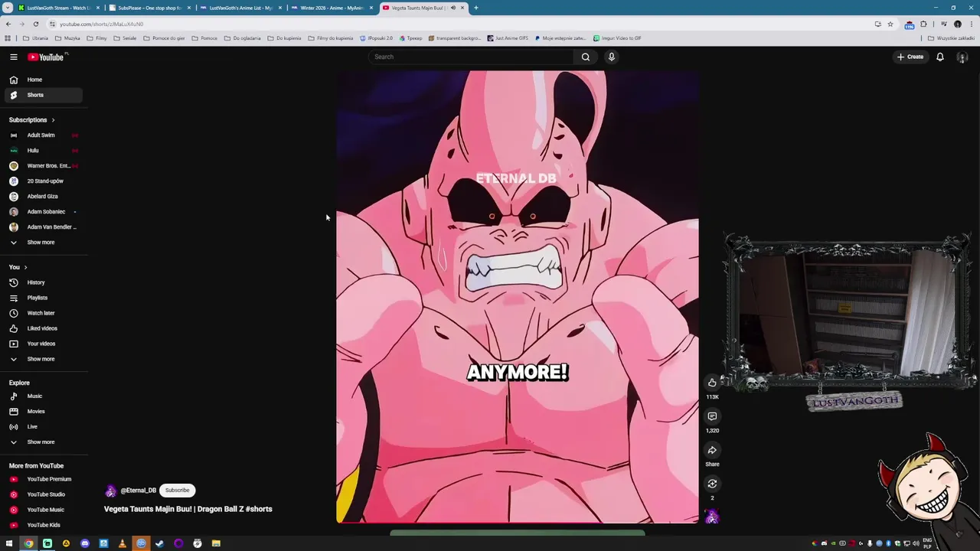The image size is (980, 551).
Task: Open Steam from the taskbar
Action: (x=160, y=543)
